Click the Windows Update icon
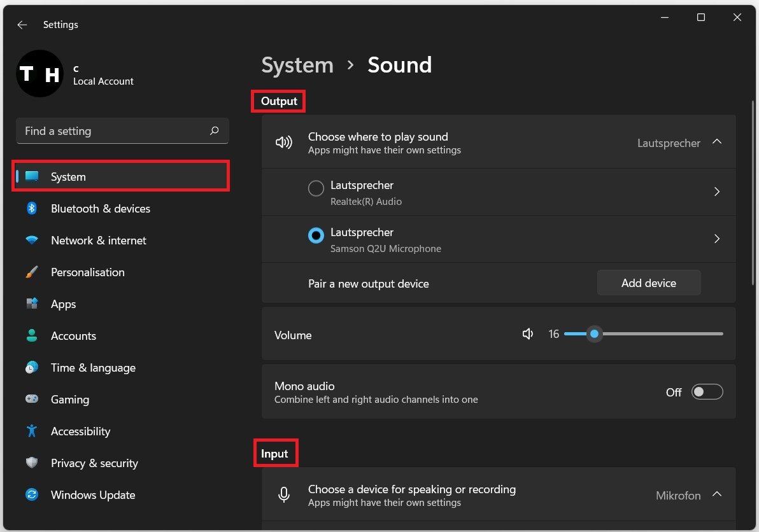 pos(32,495)
